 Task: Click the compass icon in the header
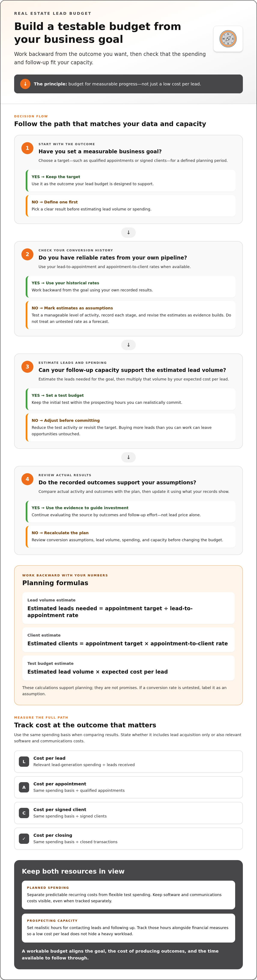click(x=228, y=39)
